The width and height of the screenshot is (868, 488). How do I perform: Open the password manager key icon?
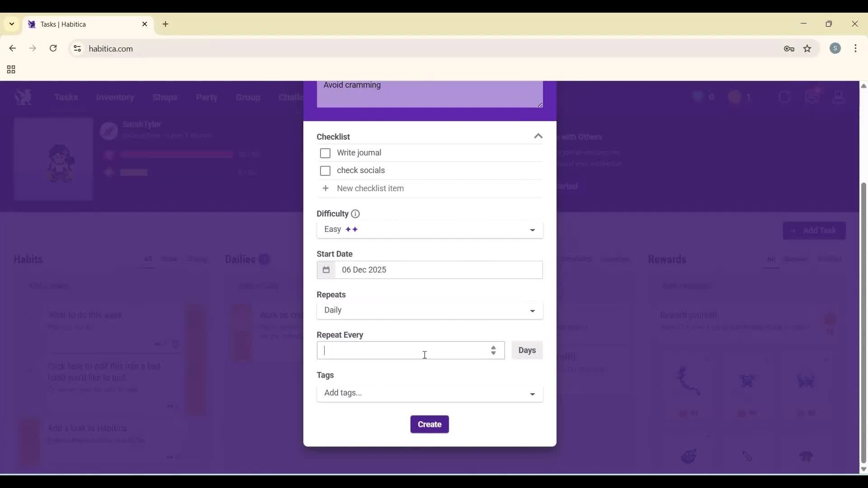coord(789,49)
